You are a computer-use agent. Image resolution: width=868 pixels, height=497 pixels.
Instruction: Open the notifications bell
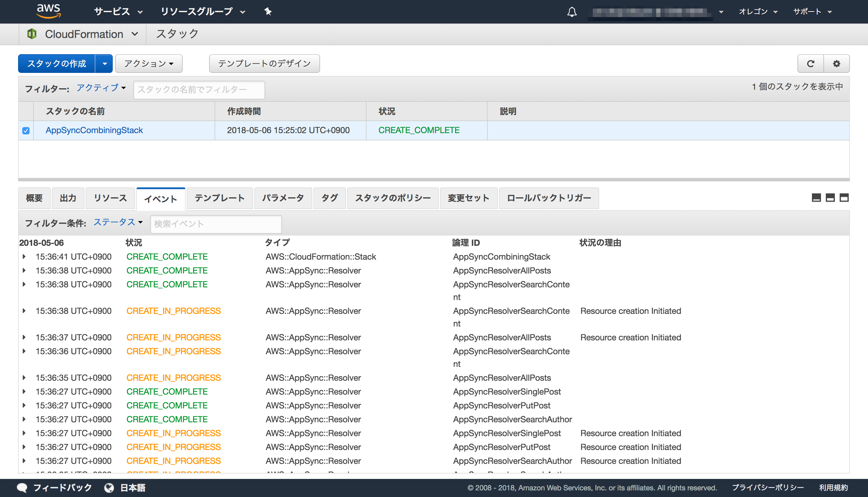coord(572,12)
